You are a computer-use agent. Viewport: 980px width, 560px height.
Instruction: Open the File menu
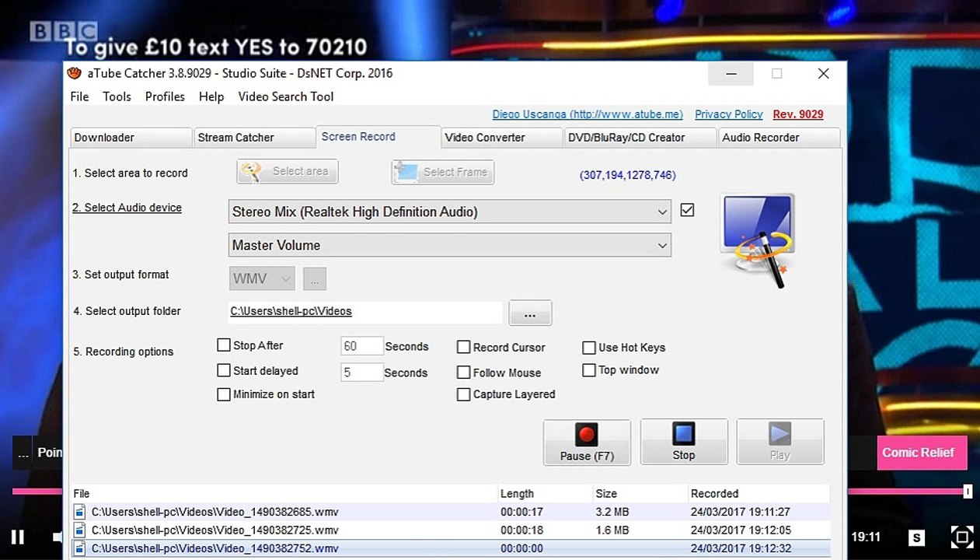79,96
